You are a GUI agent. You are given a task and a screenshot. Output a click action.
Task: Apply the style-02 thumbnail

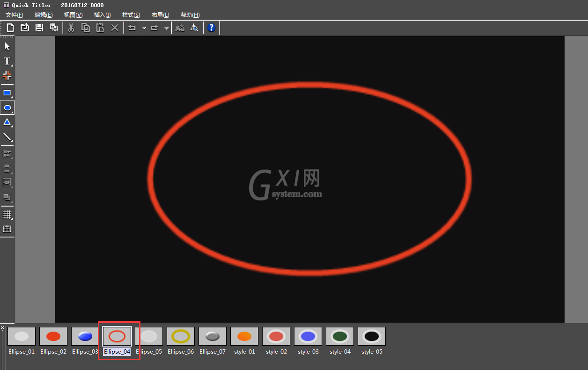(276, 336)
